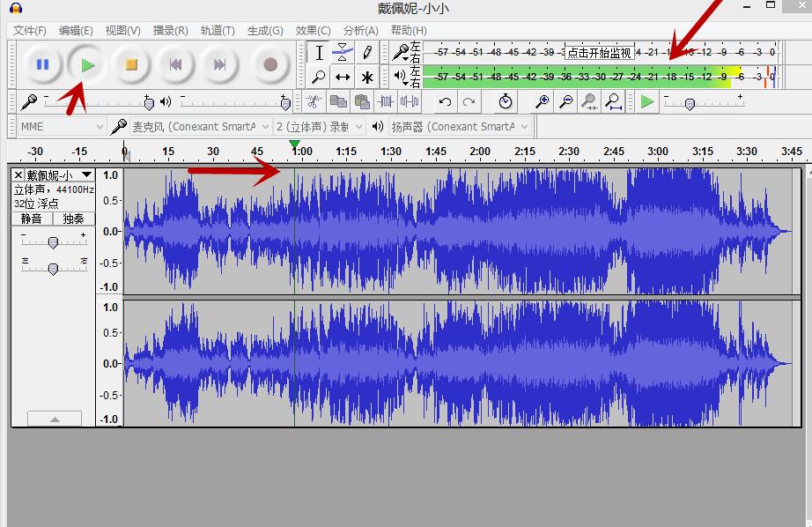Select the Time Shift tool
The image size is (812, 527).
coord(343,78)
